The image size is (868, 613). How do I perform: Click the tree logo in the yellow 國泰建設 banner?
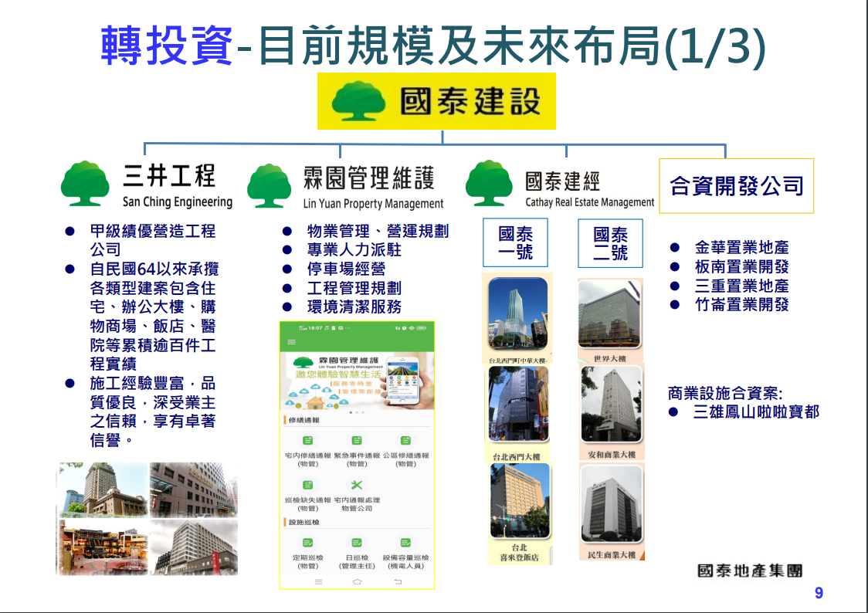(359, 101)
